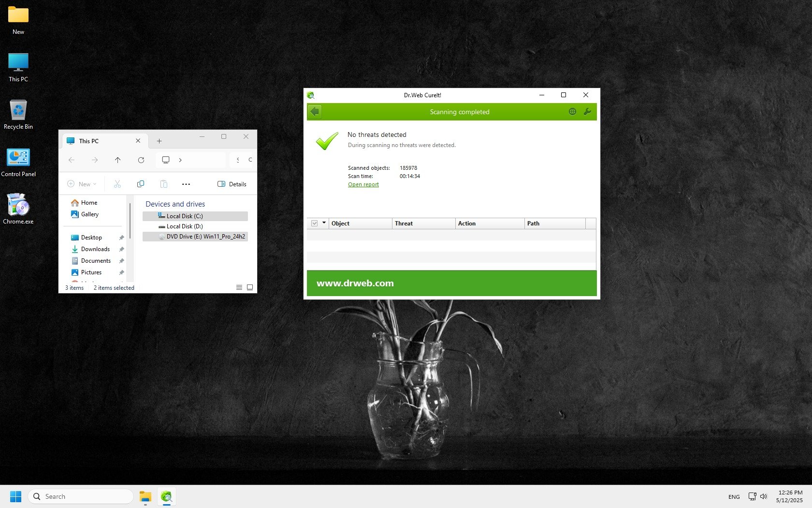812x508 pixels.
Task: Click the Open report link
Action: click(363, 184)
